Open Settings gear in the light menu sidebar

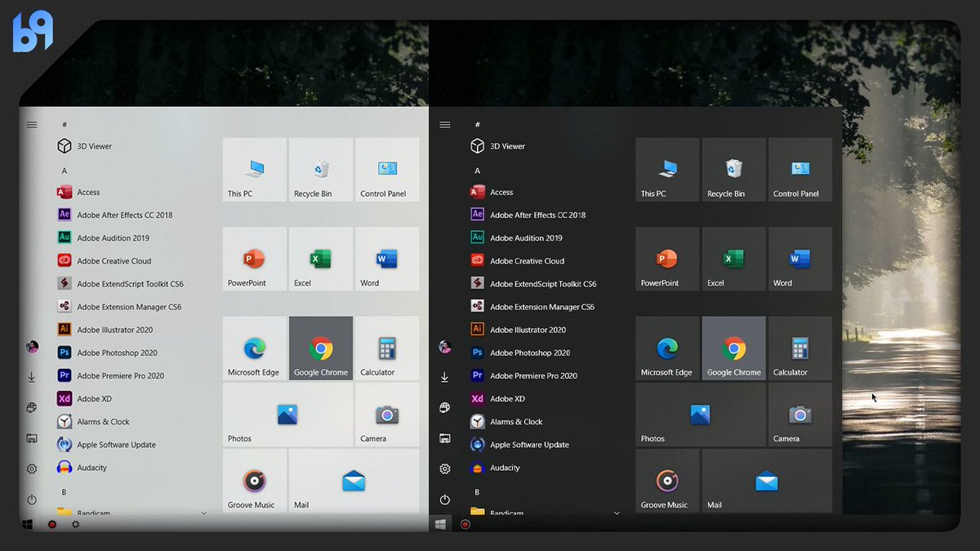(32, 469)
